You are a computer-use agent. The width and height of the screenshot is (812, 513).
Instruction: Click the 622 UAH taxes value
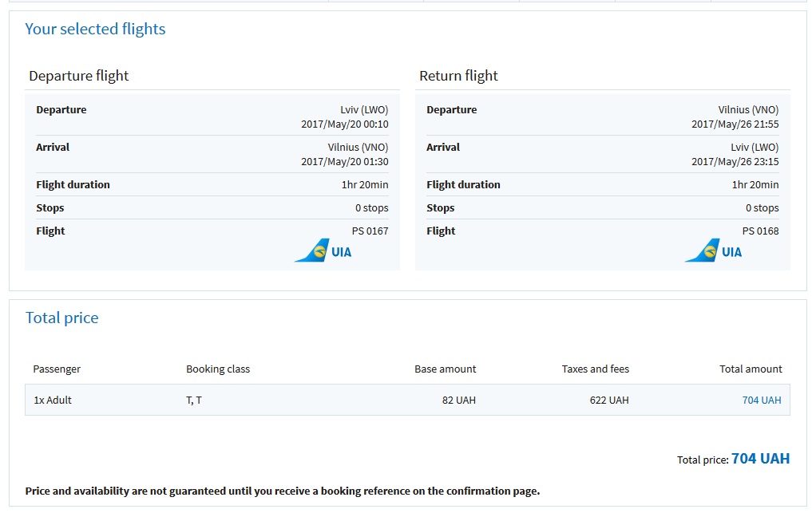pos(608,401)
